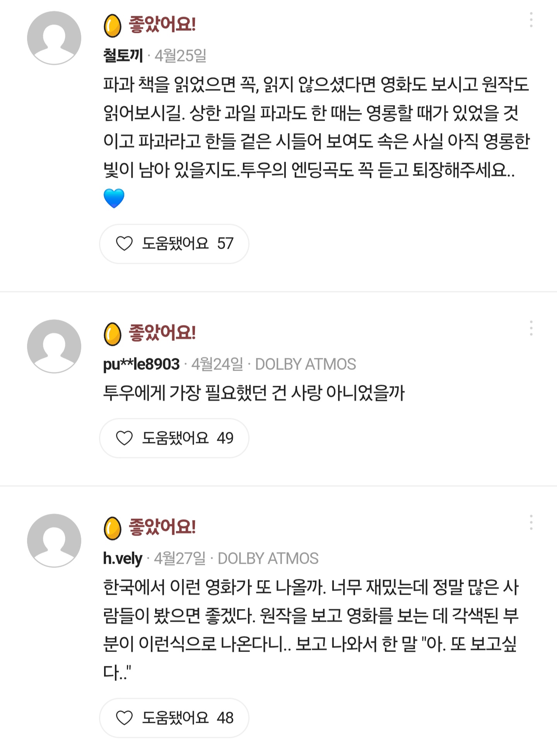Click the golden egg icon on pu**le8903's review

113,334
